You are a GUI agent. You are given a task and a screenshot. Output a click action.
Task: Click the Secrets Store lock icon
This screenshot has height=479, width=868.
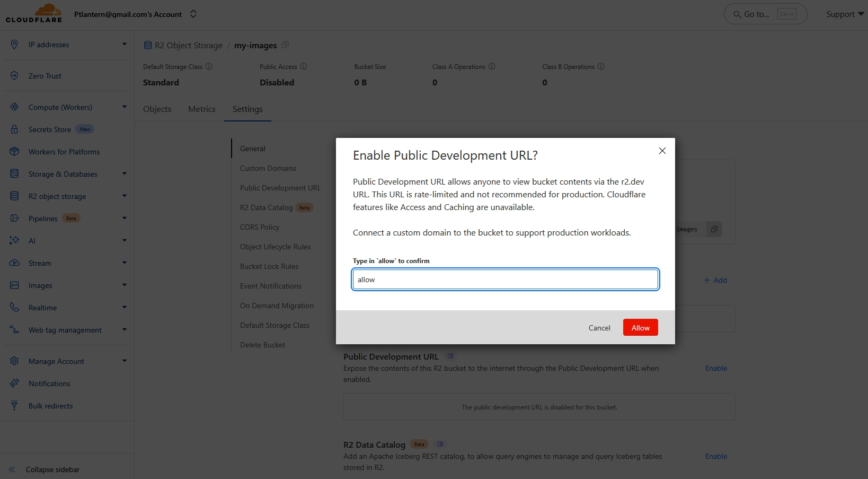(x=14, y=129)
